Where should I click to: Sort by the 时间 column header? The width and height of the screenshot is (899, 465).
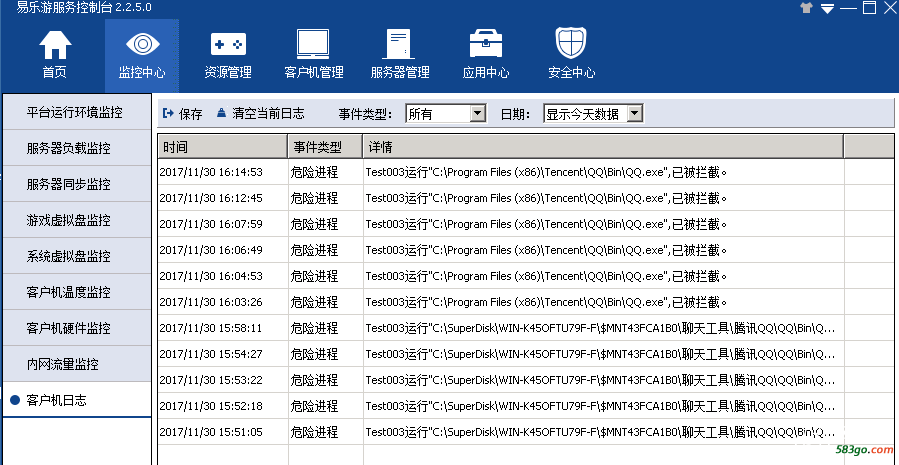click(222, 147)
